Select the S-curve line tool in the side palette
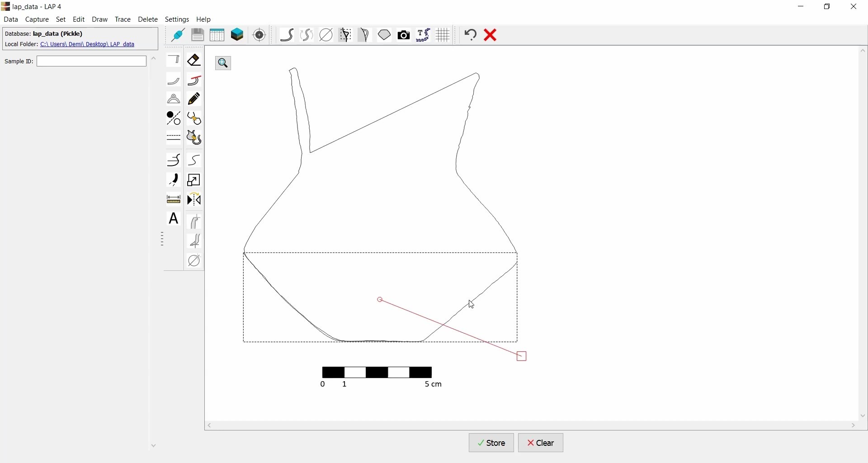 pos(195,161)
